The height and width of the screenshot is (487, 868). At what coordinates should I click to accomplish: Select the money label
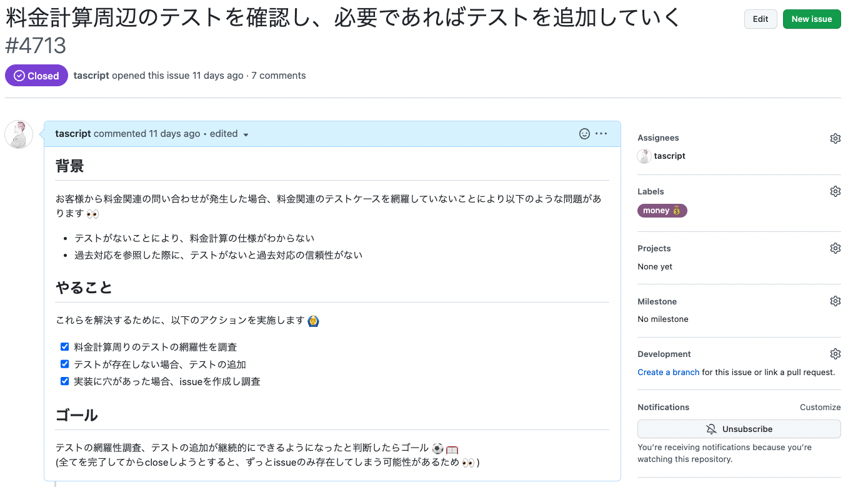[662, 211]
